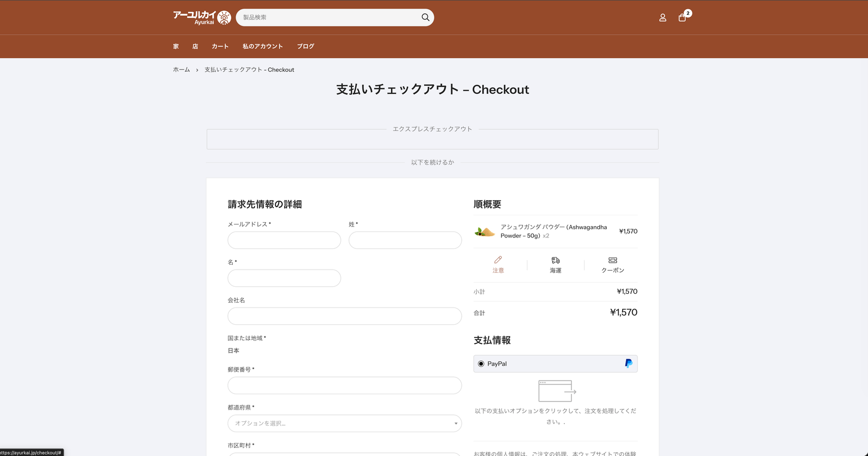Image resolution: width=868 pixels, height=456 pixels.
Task: Focus the メールアドレス email input field
Action: (x=284, y=240)
